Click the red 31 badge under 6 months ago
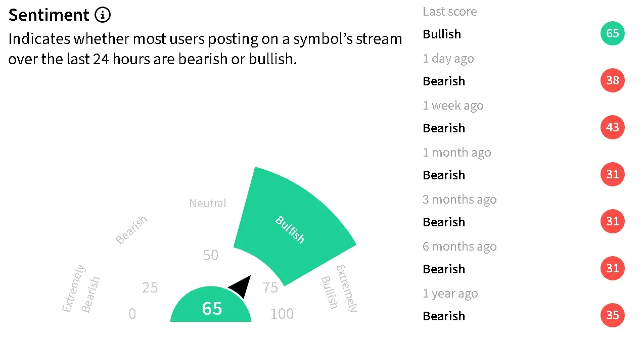This screenshot has width=644, height=341. pos(612,268)
